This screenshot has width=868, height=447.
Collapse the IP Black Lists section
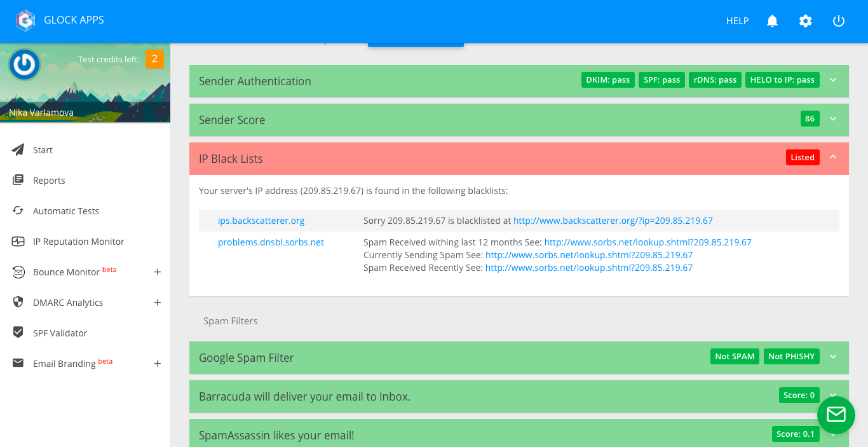pyautogui.click(x=833, y=158)
